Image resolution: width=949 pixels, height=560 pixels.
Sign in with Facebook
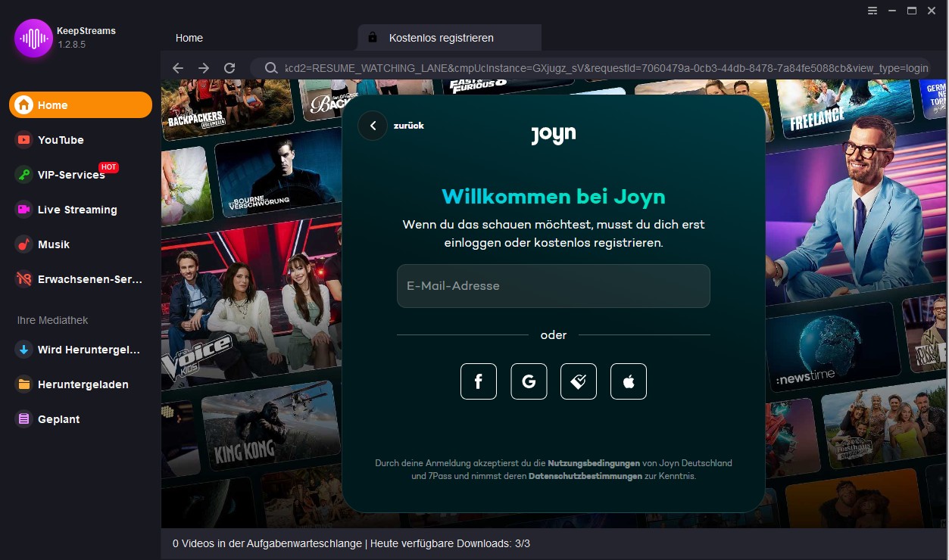pyautogui.click(x=478, y=381)
